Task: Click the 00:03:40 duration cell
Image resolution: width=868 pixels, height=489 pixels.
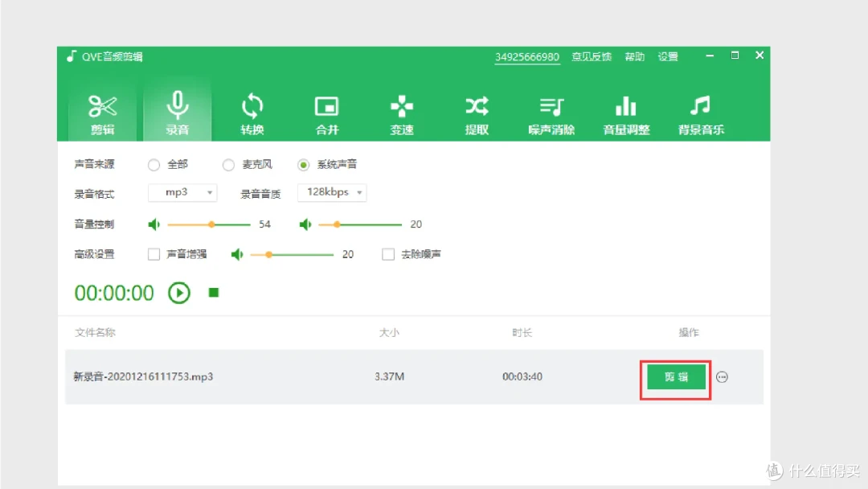Action: tap(522, 376)
